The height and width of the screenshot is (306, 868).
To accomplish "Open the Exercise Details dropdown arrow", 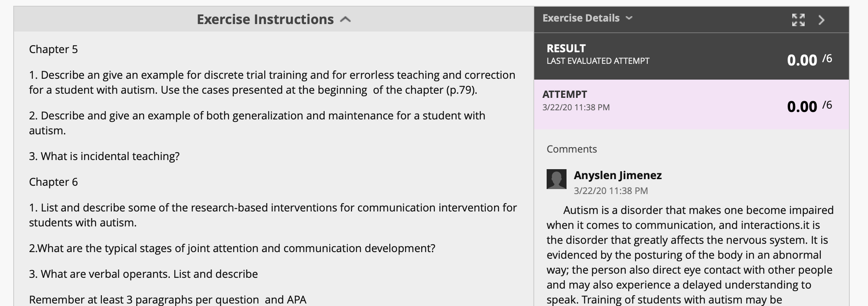I will pos(629,18).
